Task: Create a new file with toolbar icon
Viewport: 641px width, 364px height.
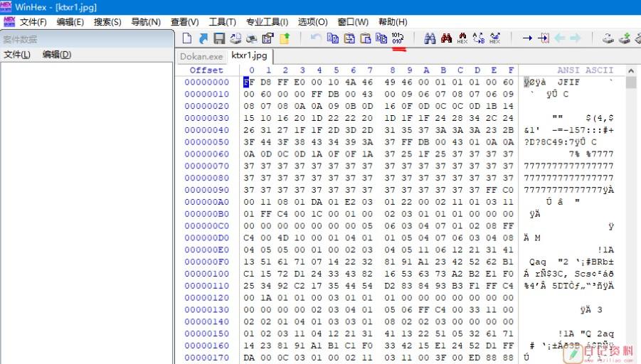Action: tap(187, 38)
